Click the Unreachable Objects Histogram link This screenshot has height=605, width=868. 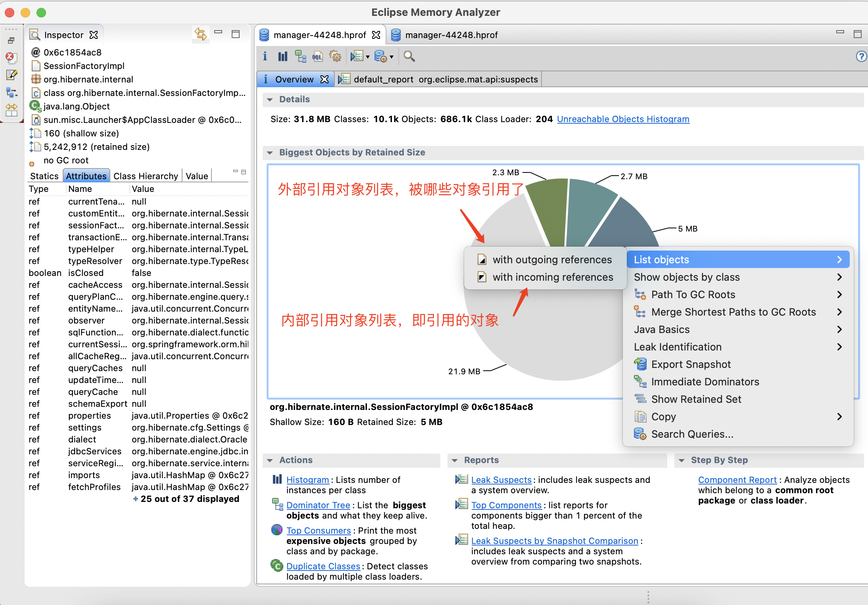pyautogui.click(x=623, y=119)
